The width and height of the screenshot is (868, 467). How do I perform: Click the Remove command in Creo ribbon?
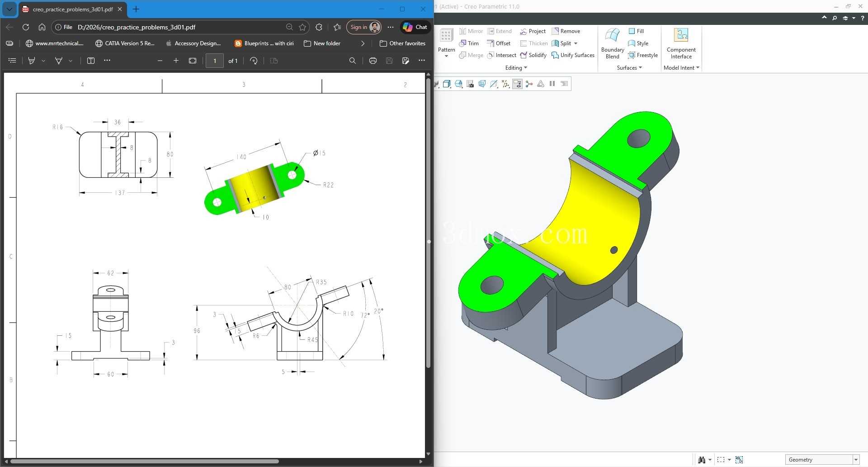coord(566,31)
